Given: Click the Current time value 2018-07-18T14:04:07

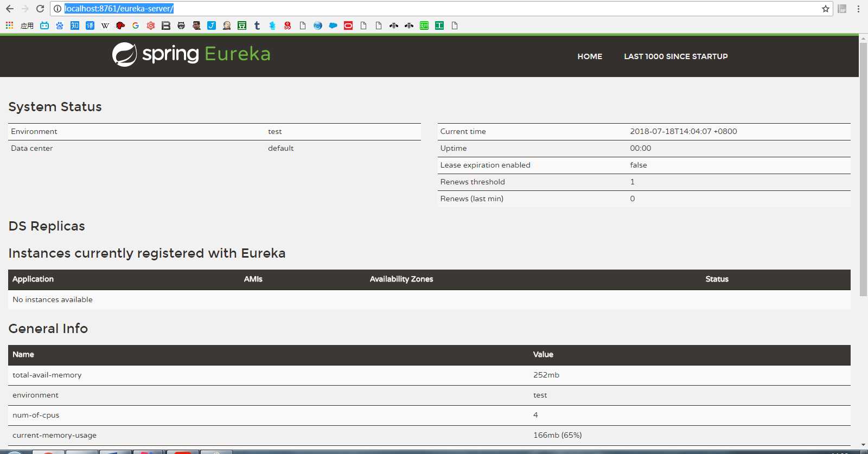Looking at the screenshot, I should pos(683,131).
